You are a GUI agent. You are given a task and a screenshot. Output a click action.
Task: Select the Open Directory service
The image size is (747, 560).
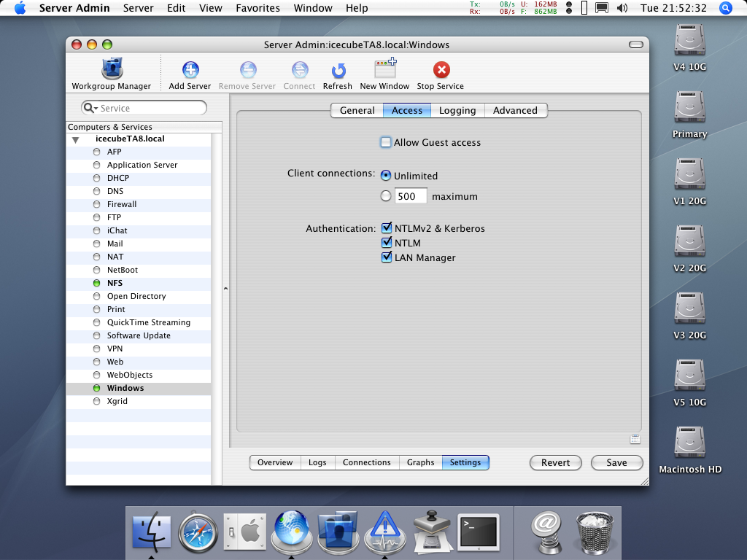point(139,296)
